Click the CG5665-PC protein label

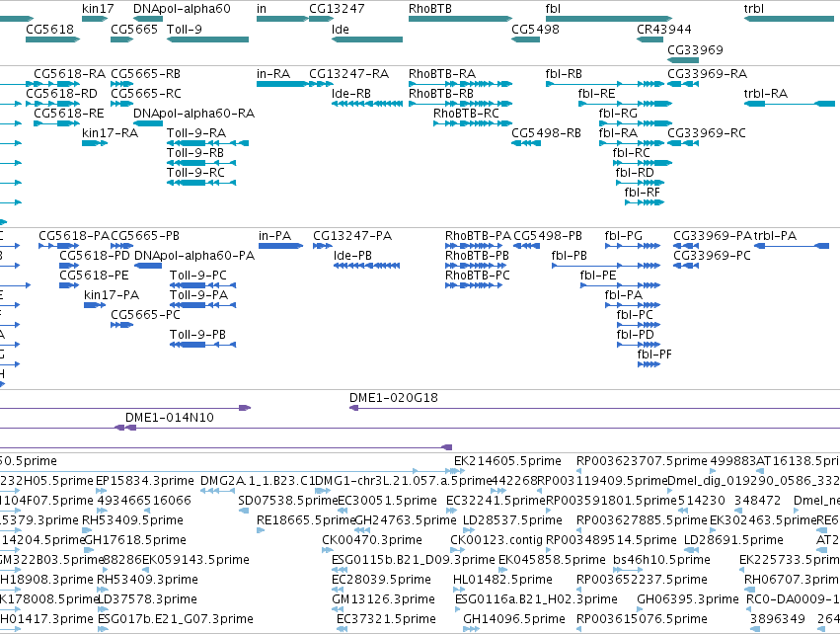click(145, 315)
